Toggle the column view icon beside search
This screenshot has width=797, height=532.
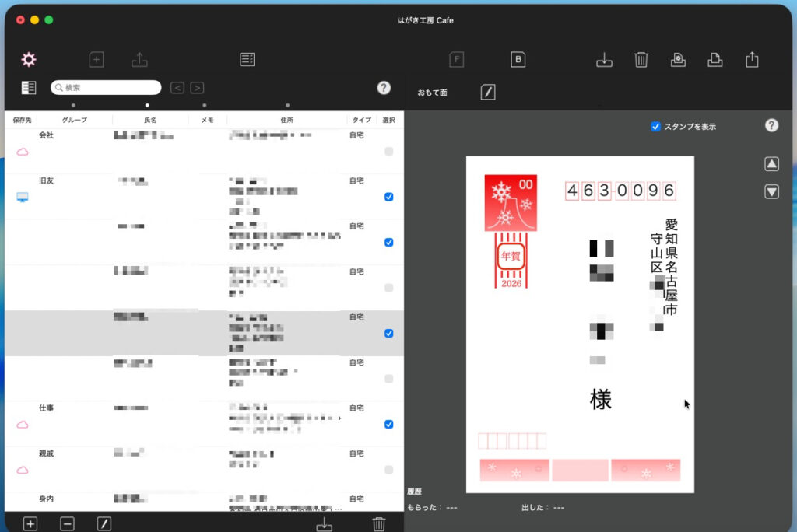point(29,88)
